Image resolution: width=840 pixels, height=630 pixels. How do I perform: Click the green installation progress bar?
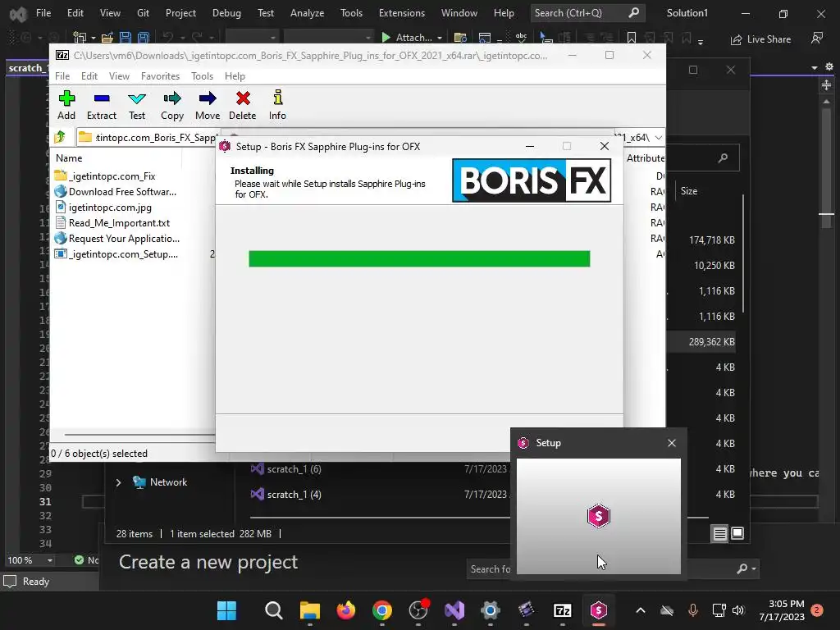pos(419,258)
